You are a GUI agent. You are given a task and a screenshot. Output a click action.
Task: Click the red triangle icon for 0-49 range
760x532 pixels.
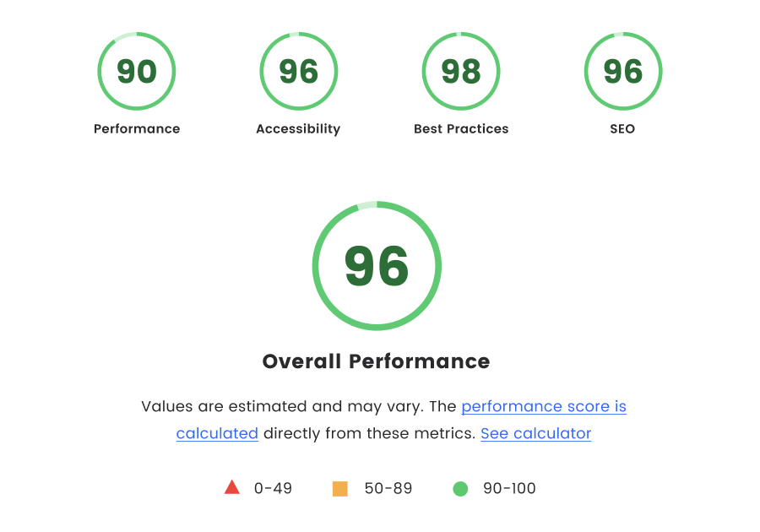click(231, 487)
